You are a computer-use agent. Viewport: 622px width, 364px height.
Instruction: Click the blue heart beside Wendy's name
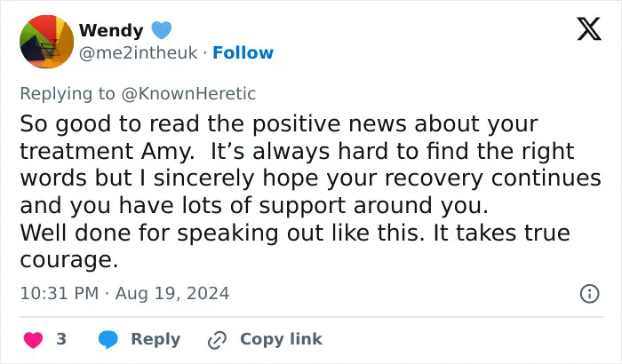162,29
